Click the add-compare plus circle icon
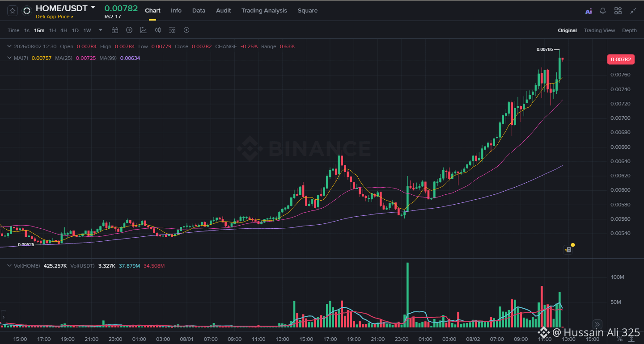This screenshot has width=644, height=344. pyautogui.click(x=129, y=30)
